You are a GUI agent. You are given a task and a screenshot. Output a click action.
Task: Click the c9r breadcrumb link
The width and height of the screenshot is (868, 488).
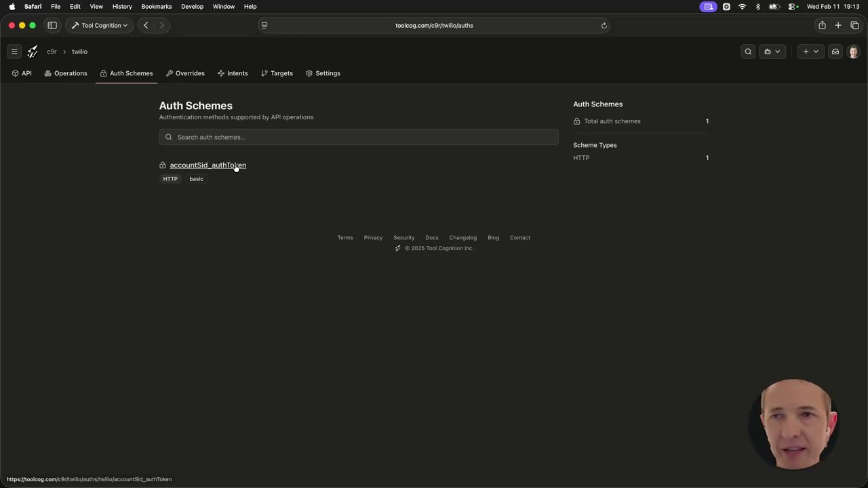click(52, 52)
